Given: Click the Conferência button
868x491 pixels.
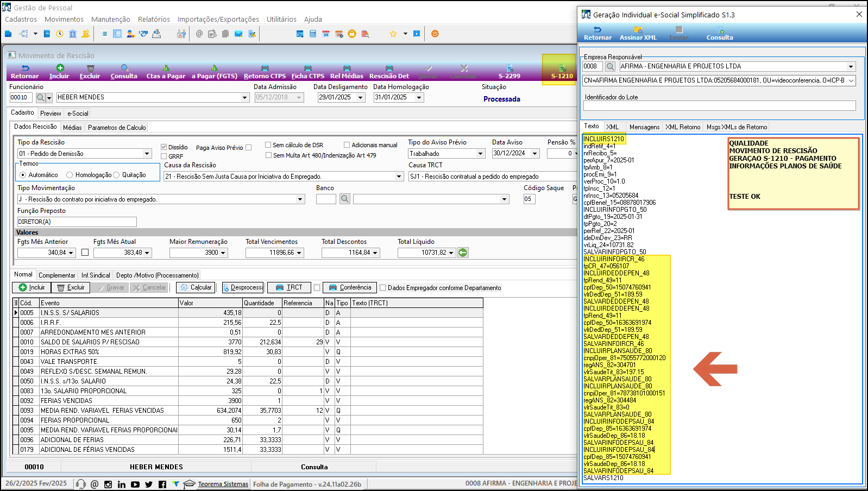Looking at the screenshot, I should pos(350,287).
